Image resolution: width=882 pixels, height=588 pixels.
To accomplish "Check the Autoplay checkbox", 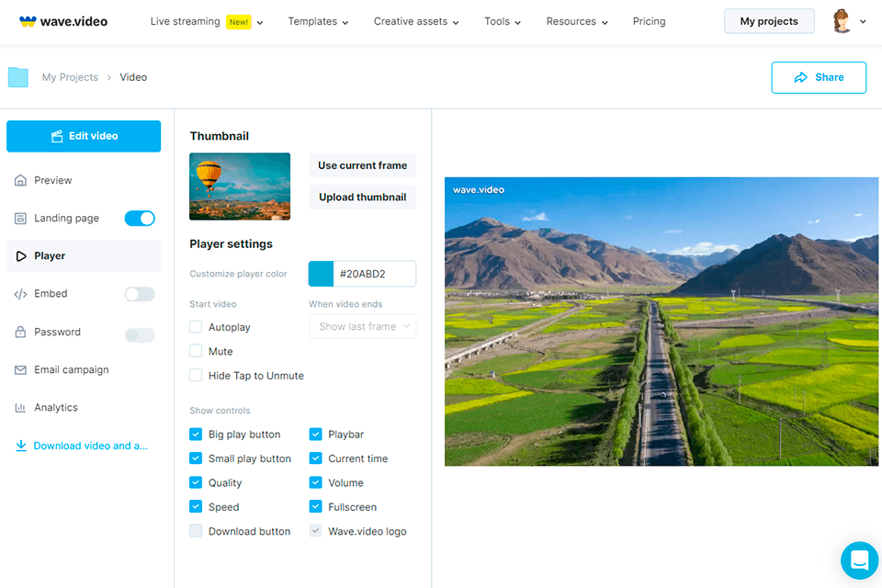I will pos(196,327).
